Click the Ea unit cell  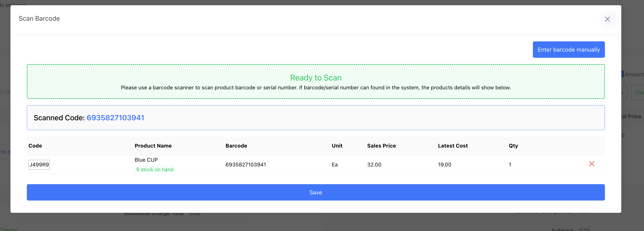pyautogui.click(x=334, y=165)
